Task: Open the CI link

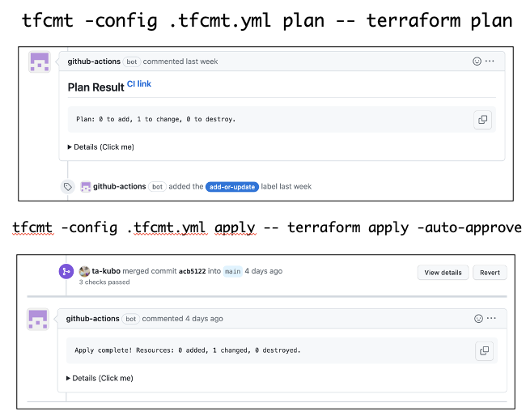Action: pos(138,84)
